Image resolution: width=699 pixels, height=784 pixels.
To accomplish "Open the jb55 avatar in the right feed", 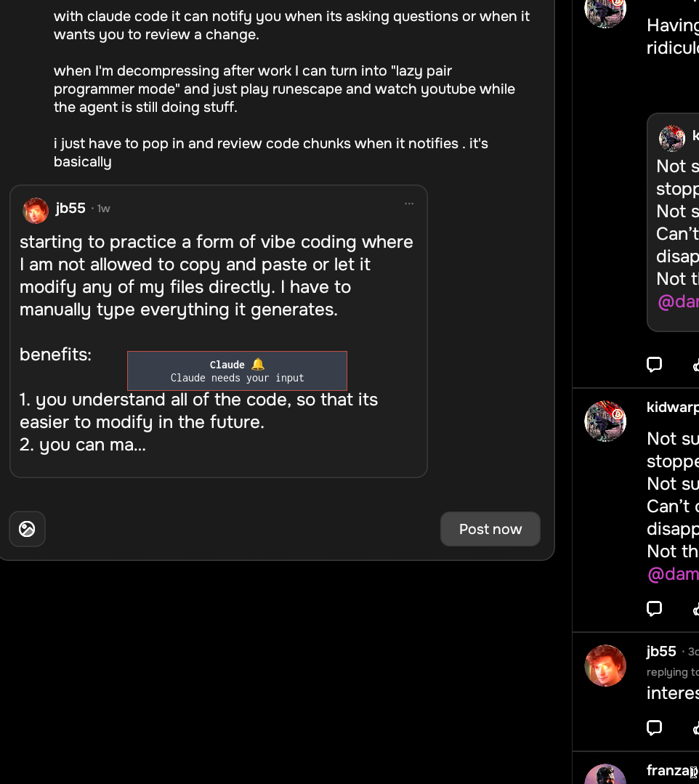I will point(605,665).
